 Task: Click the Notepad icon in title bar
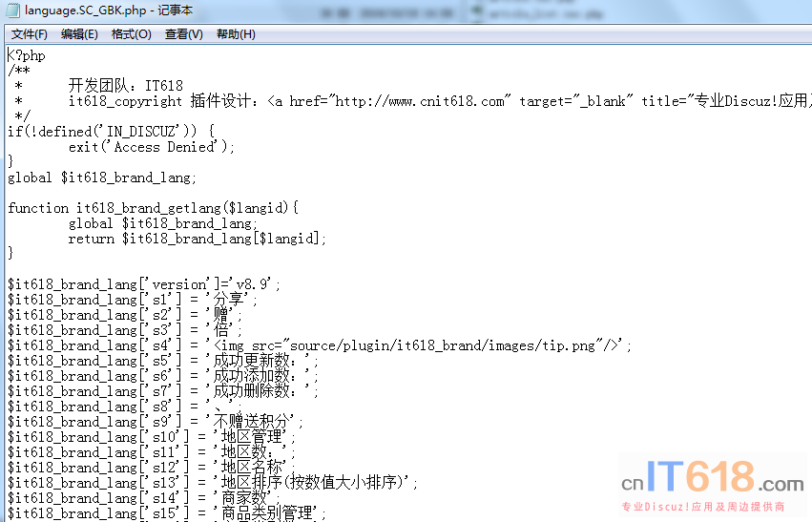click(x=12, y=10)
